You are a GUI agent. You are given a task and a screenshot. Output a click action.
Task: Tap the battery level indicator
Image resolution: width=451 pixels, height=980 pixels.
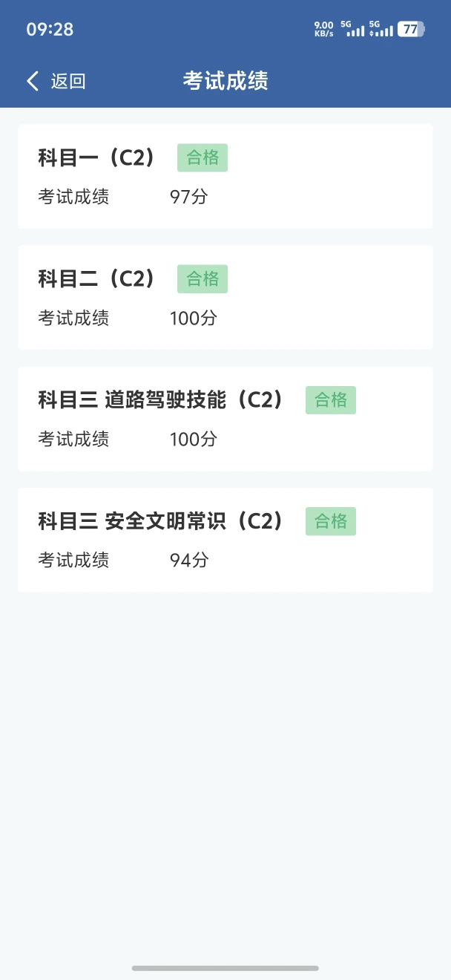pyautogui.click(x=411, y=29)
